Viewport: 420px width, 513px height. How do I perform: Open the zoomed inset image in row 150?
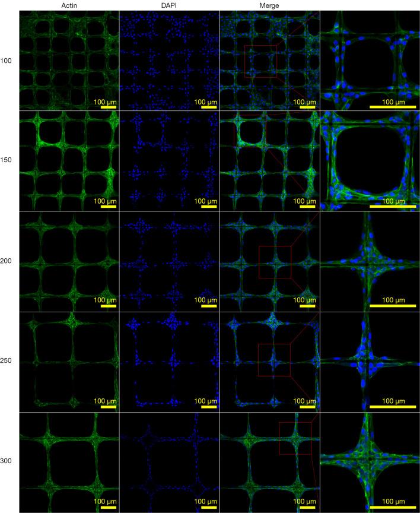click(x=370, y=161)
